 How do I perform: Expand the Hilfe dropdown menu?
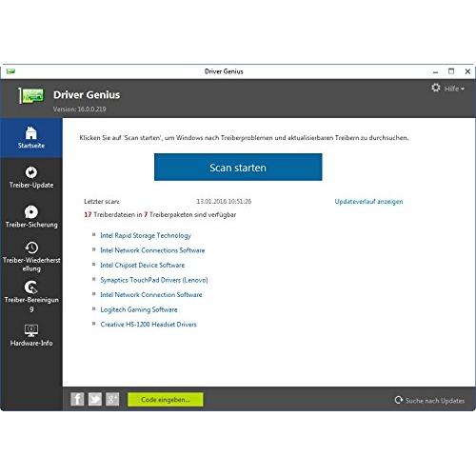pos(454,89)
